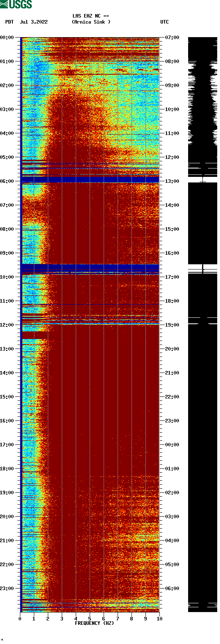
Task: Click the frequency axis tick label 8
Action: (x=132, y=619)
